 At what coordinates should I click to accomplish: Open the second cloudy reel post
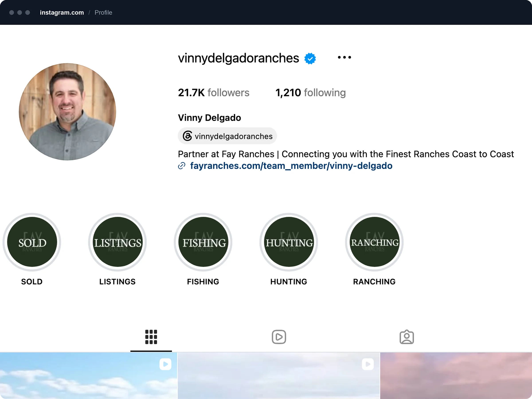pos(278,376)
